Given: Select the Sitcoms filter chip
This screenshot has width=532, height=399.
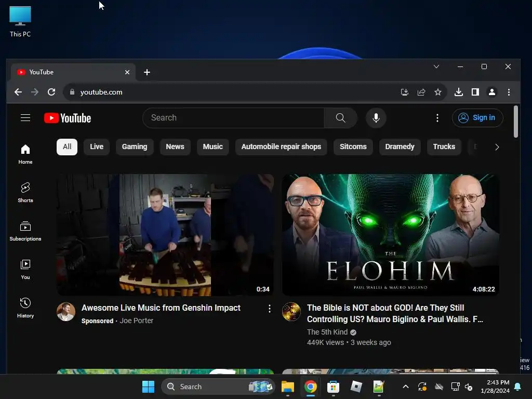Looking at the screenshot, I should pos(353,147).
